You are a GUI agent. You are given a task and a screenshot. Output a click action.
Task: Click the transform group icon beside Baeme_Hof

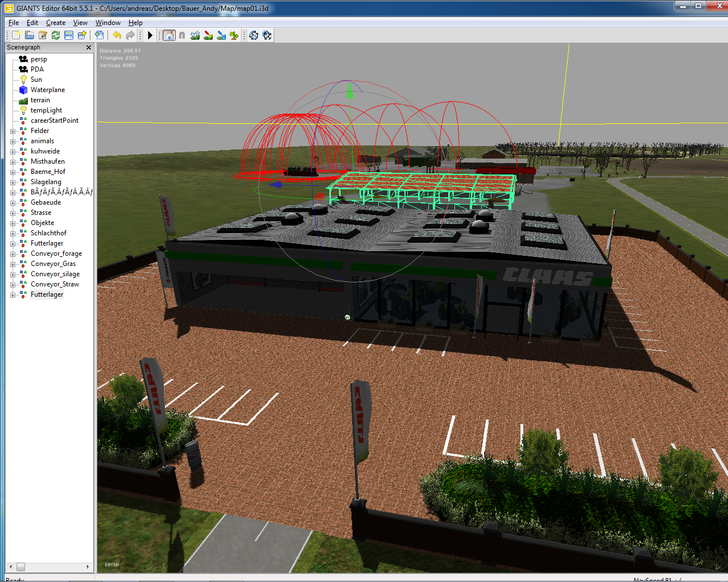23,172
